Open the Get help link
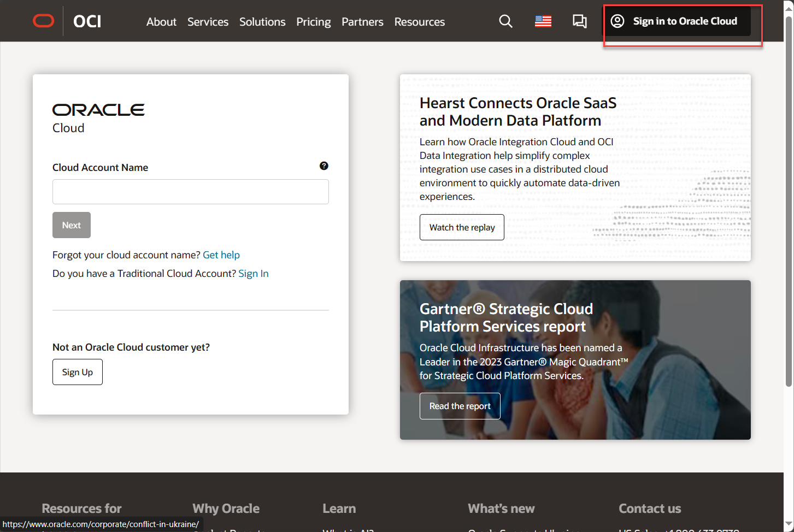Viewport: 794px width, 532px height. [x=221, y=255]
